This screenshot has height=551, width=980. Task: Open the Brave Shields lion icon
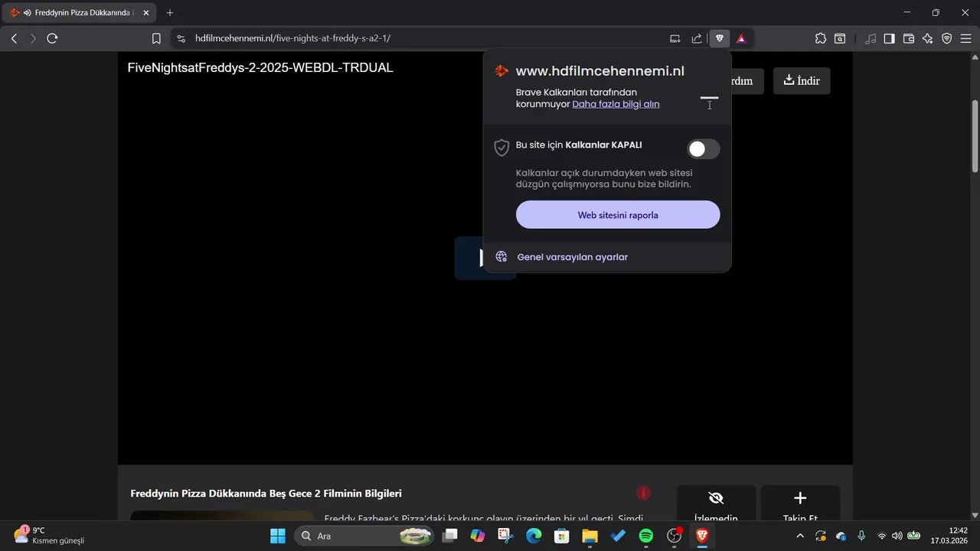(x=719, y=38)
